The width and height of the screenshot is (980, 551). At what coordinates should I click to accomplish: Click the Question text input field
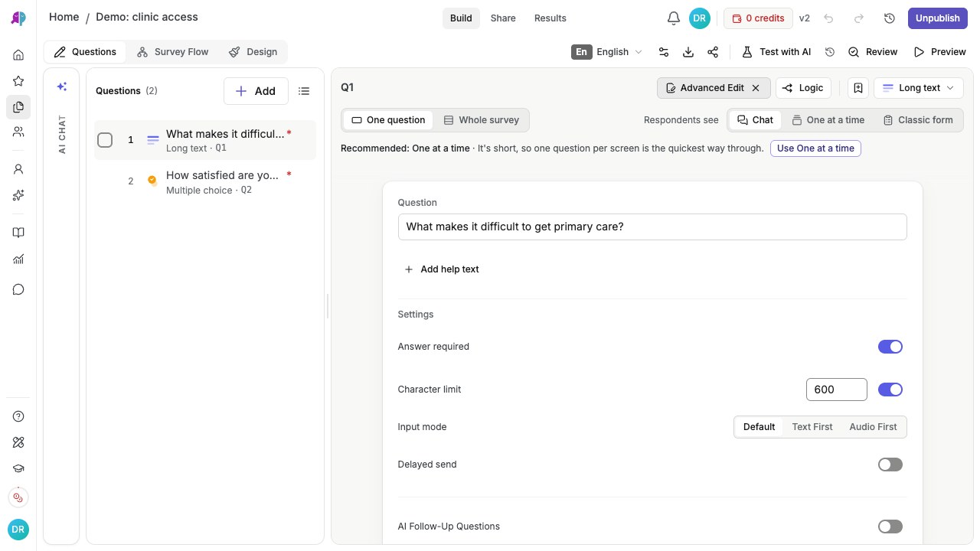point(652,227)
